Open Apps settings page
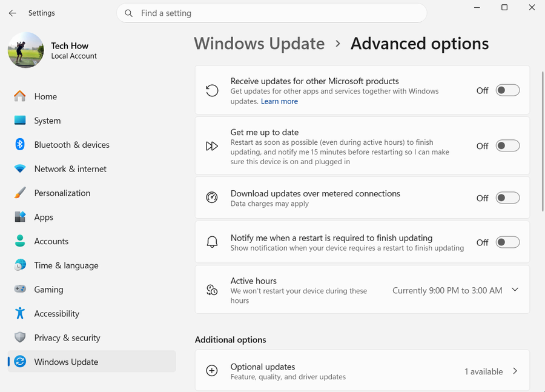 pyautogui.click(x=92, y=217)
